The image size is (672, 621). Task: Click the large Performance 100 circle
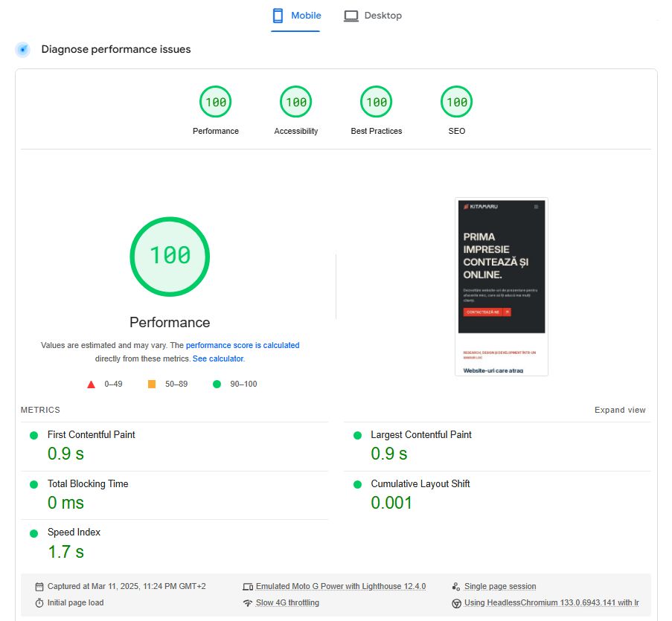(x=170, y=256)
